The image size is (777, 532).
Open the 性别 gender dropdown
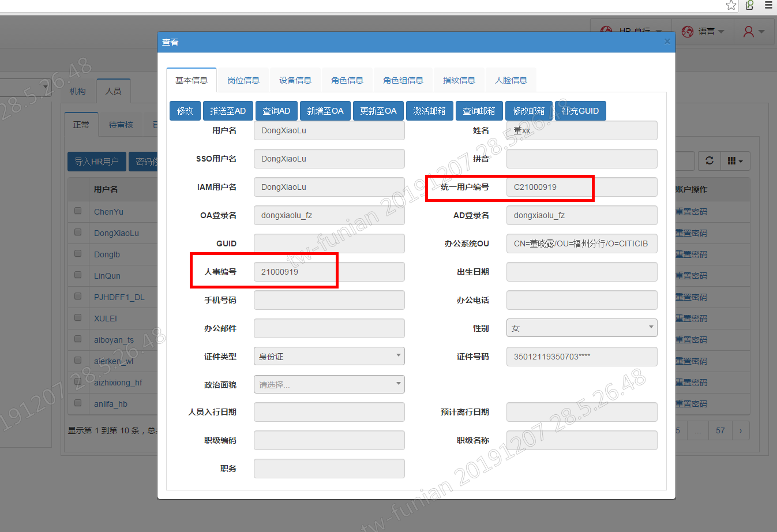[x=581, y=328]
